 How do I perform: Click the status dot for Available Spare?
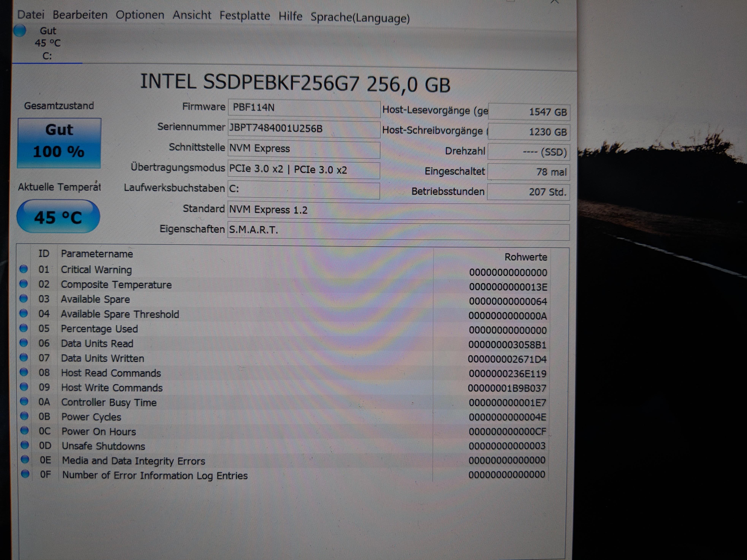click(23, 299)
